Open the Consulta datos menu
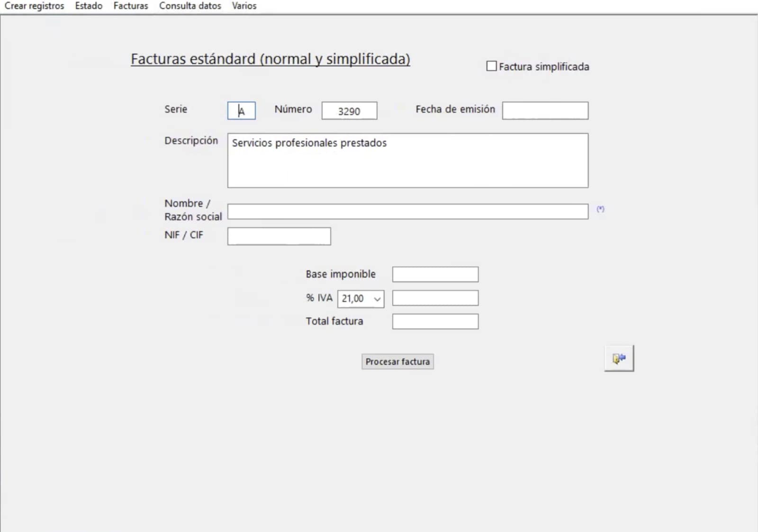758x532 pixels. [x=190, y=6]
